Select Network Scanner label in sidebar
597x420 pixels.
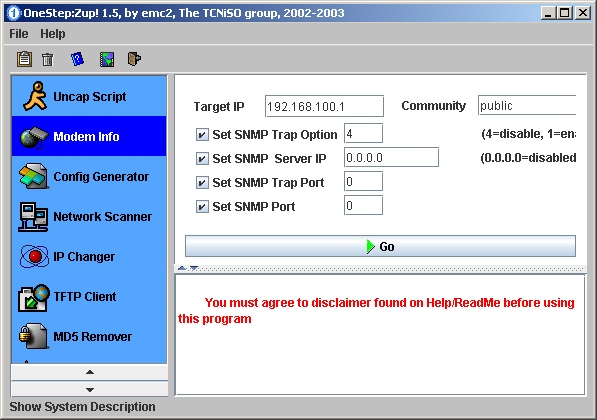102,217
